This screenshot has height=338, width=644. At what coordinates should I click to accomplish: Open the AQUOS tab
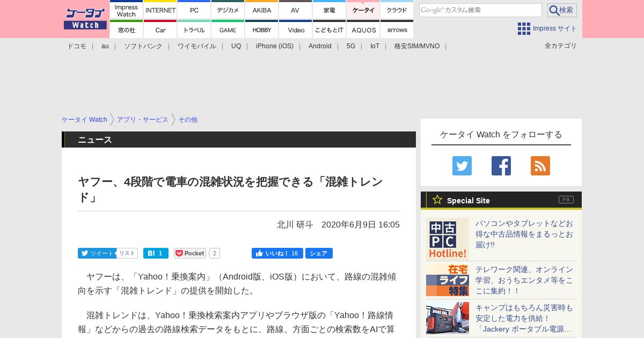tap(363, 30)
